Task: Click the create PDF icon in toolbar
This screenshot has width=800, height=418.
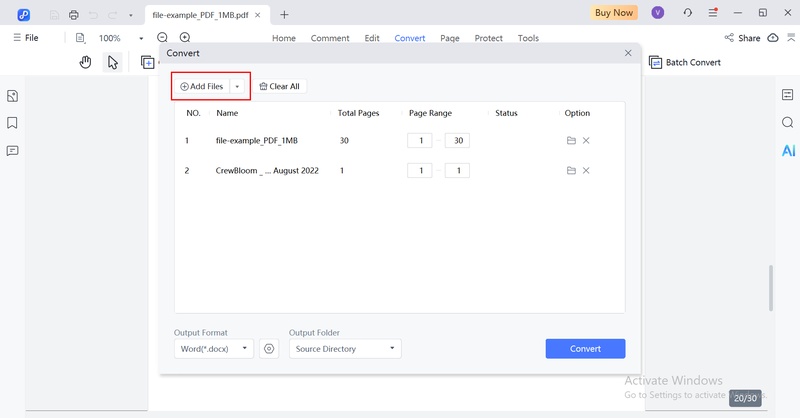Action: [x=147, y=62]
